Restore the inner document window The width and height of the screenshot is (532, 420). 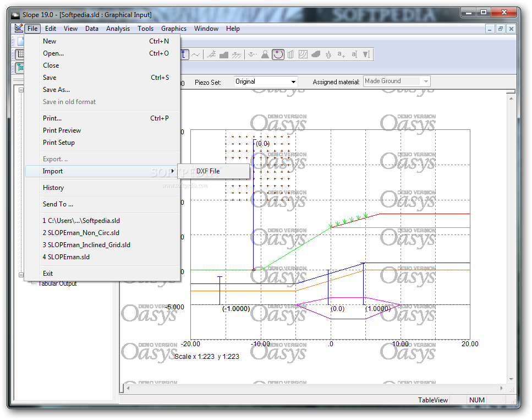(500, 29)
